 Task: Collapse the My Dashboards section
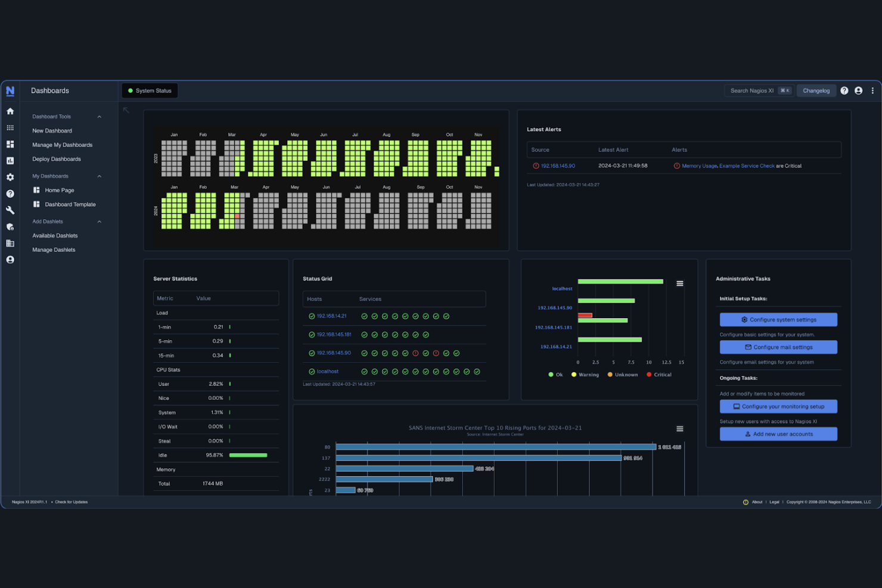(x=100, y=176)
